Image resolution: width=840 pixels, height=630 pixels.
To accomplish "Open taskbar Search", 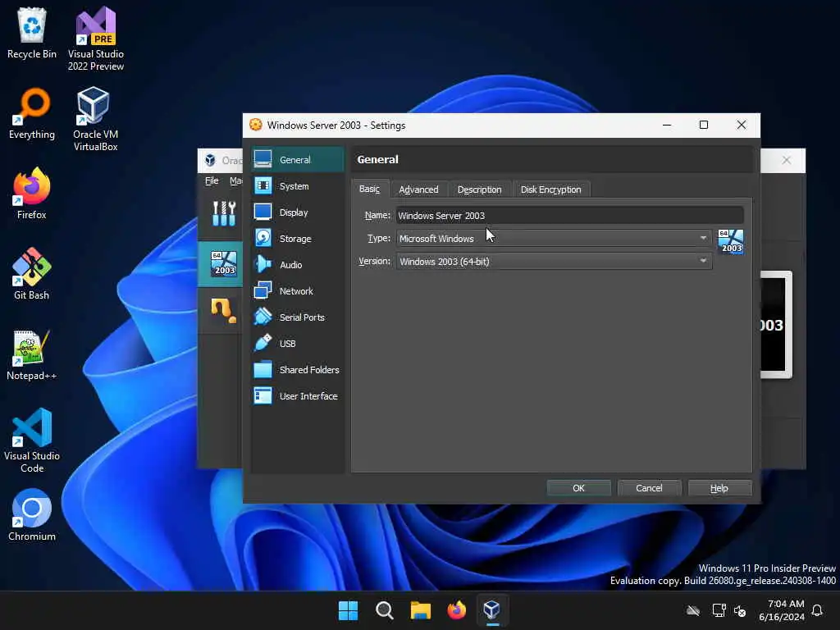I will pos(384,610).
